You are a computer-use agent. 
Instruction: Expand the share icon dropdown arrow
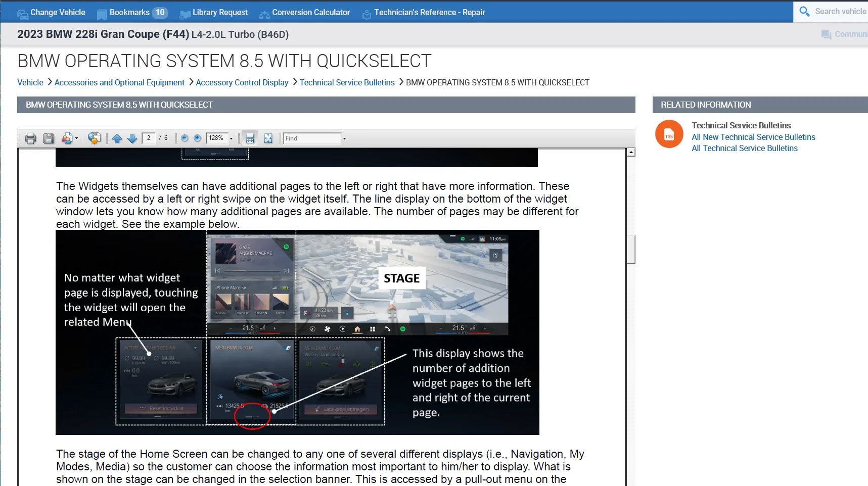[77, 138]
